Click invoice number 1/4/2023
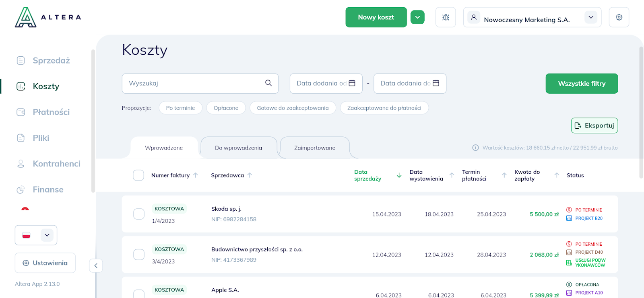 163,221
